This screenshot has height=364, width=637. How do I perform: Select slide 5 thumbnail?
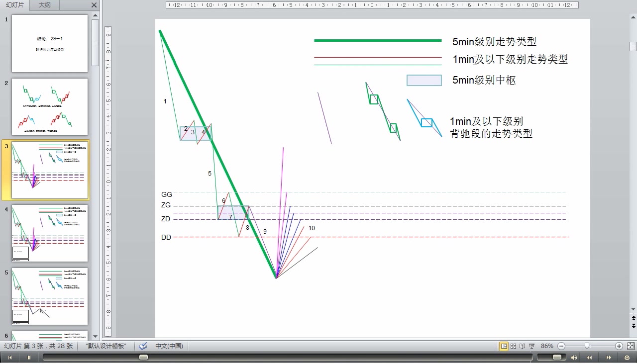coord(50,296)
